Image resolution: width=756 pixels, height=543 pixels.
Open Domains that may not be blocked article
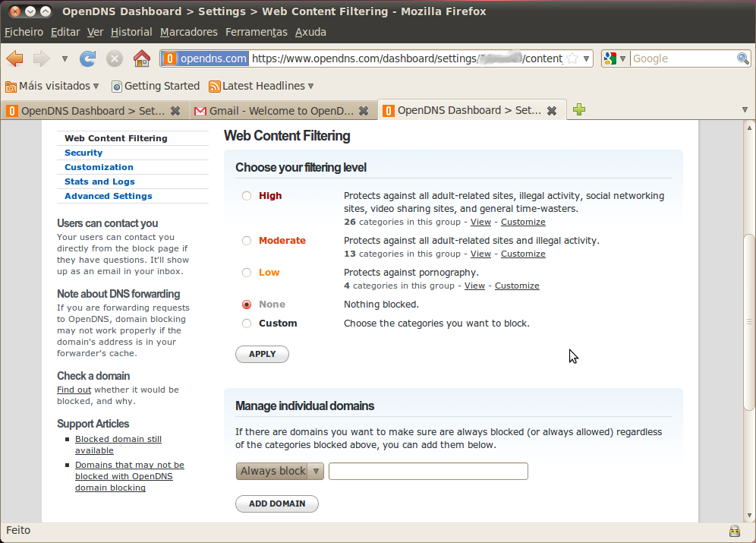[129, 476]
